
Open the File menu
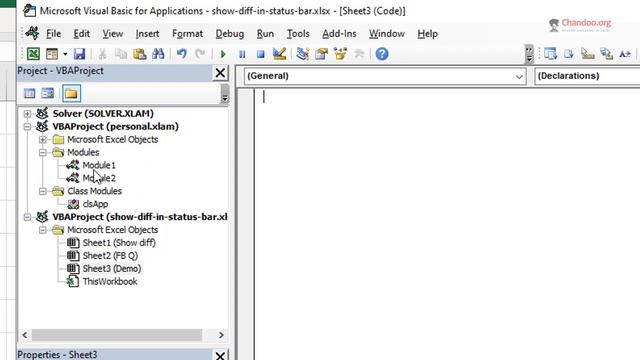click(53, 34)
